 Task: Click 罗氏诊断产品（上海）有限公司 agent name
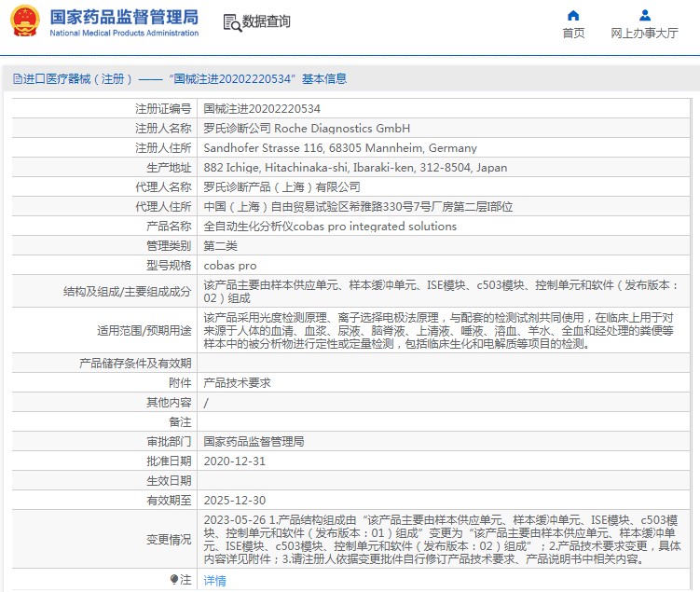(x=281, y=187)
